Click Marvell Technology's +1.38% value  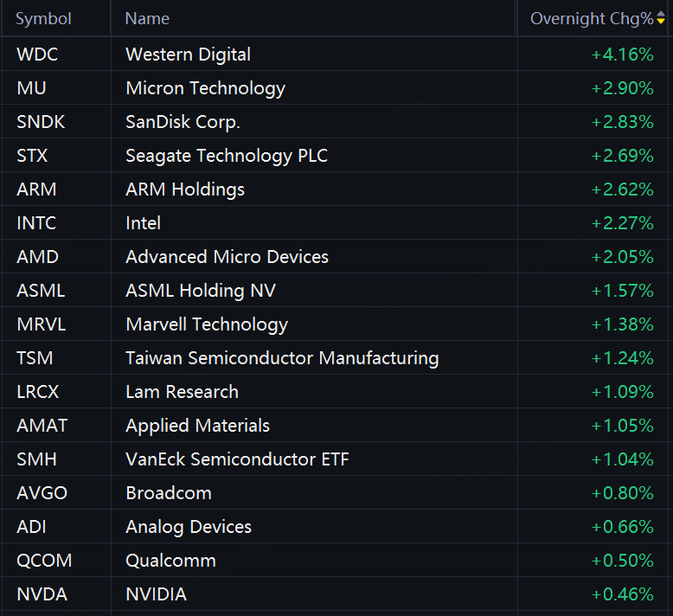click(x=622, y=324)
